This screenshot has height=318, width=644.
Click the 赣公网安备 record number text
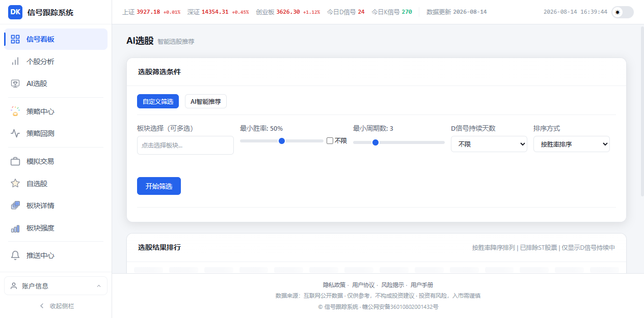401,307
